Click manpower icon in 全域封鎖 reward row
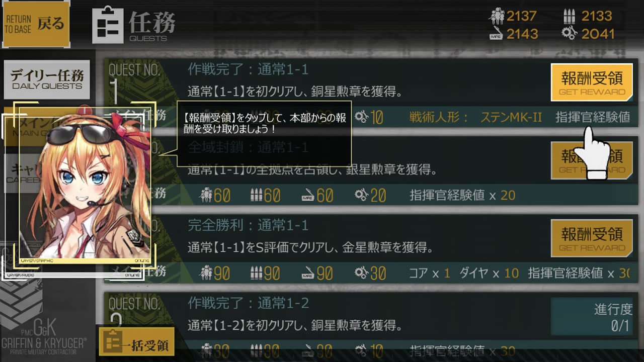The image size is (644, 362). pos(206,195)
